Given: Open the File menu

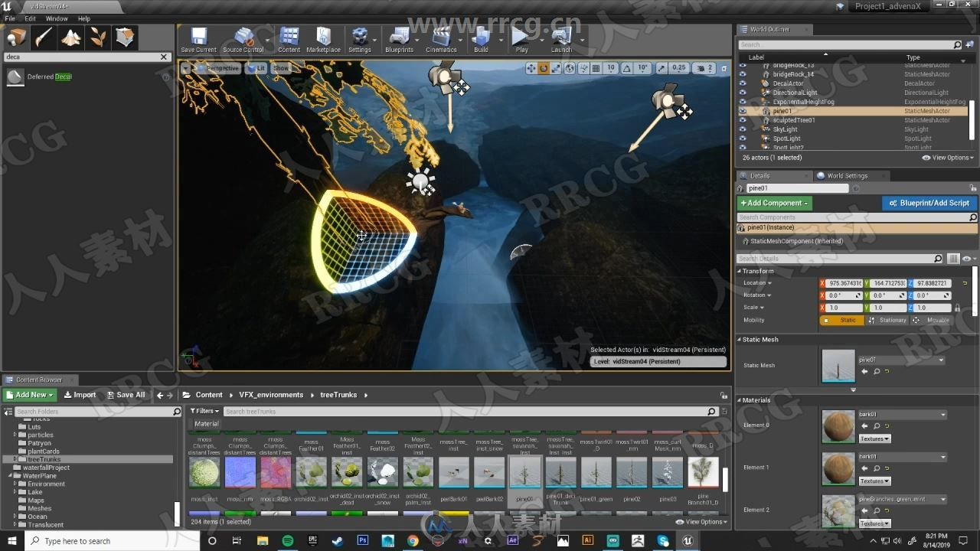Looking at the screenshot, I should click(10, 18).
